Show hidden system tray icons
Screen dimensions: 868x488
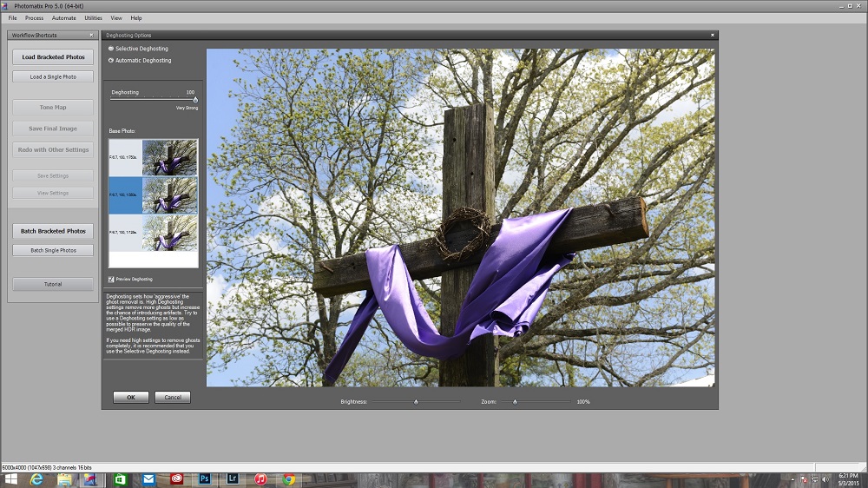(x=794, y=479)
